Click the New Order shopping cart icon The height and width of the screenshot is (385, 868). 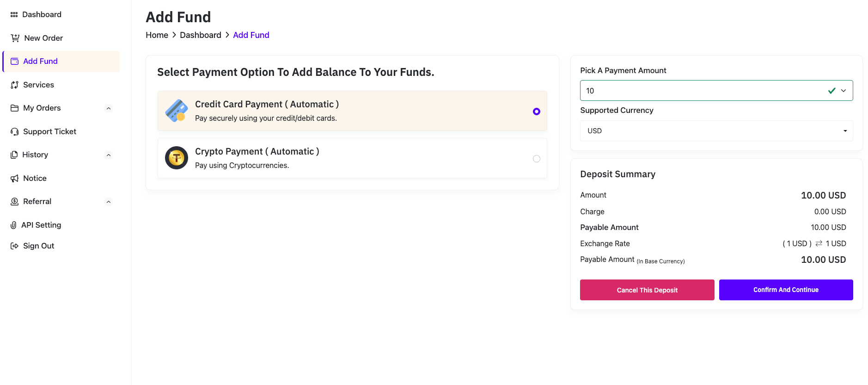tap(15, 38)
